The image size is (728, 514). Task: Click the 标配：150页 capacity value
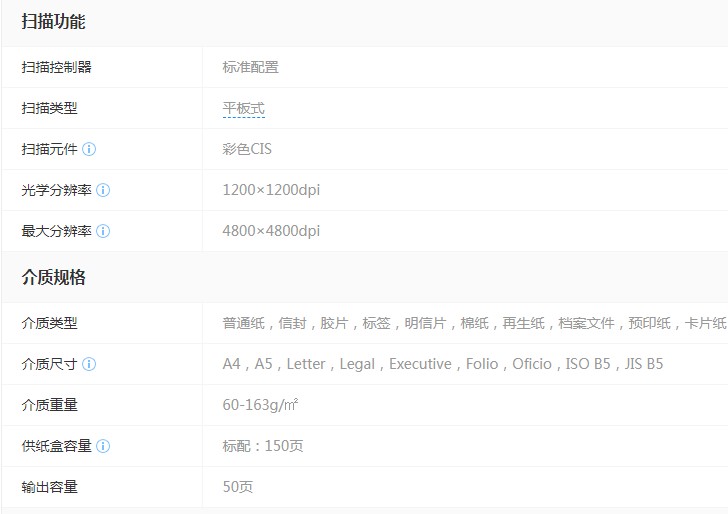point(262,446)
